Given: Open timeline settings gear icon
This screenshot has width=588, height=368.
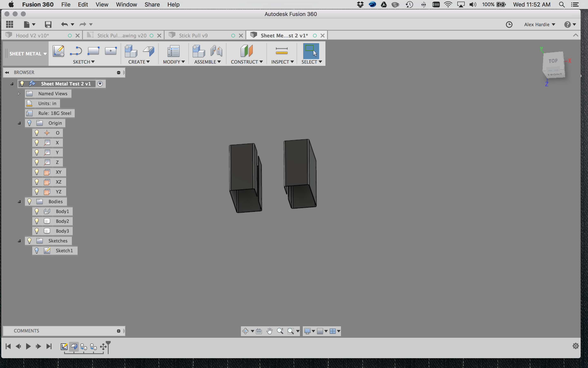Looking at the screenshot, I should pyautogui.click(x=576, y=346).
